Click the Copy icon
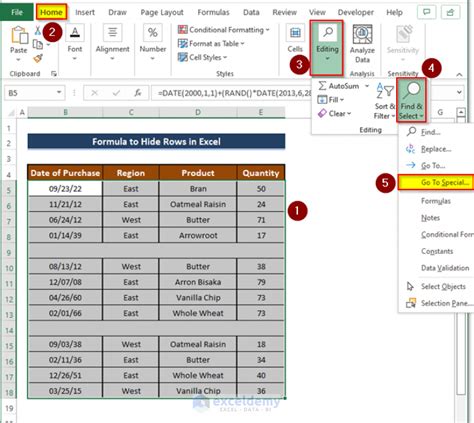The image size is (474, 423). (38, 44)
